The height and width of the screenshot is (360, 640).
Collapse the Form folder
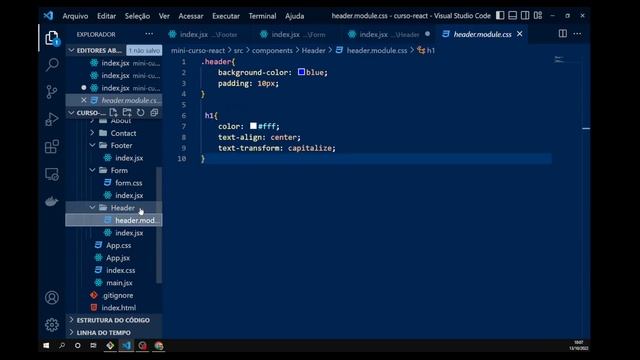click(92, 170)
